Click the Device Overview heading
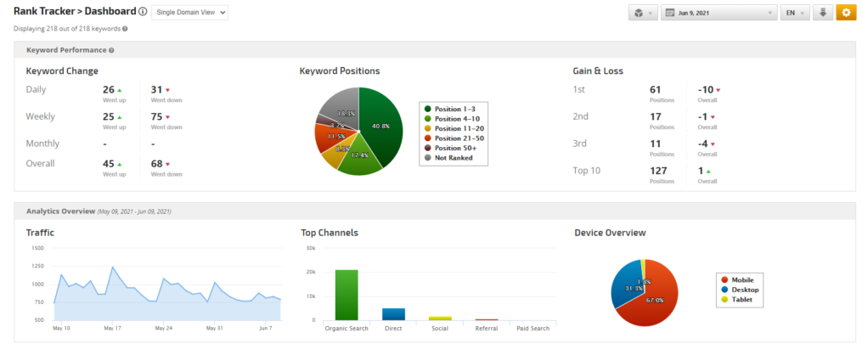Screen dimensions: 868x344 tap(610, 233)
